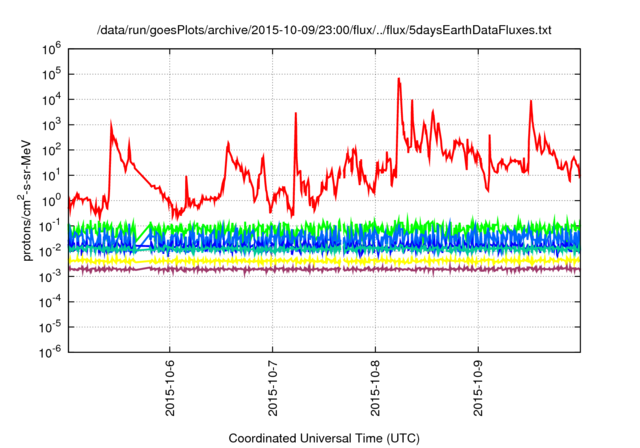
Task: Click the 10^-6 y-axis tick label
Action: point(50,353)
